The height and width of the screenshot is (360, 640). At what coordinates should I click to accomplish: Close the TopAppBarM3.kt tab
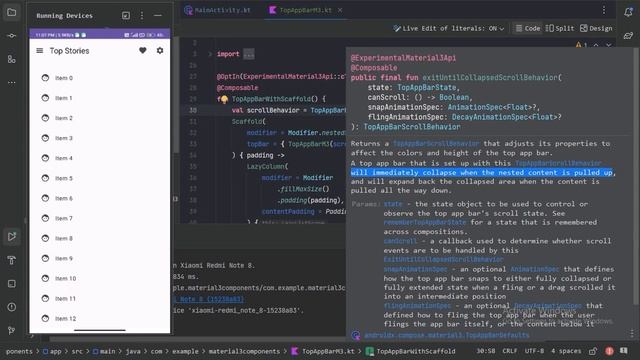click(x=340, y=10)
